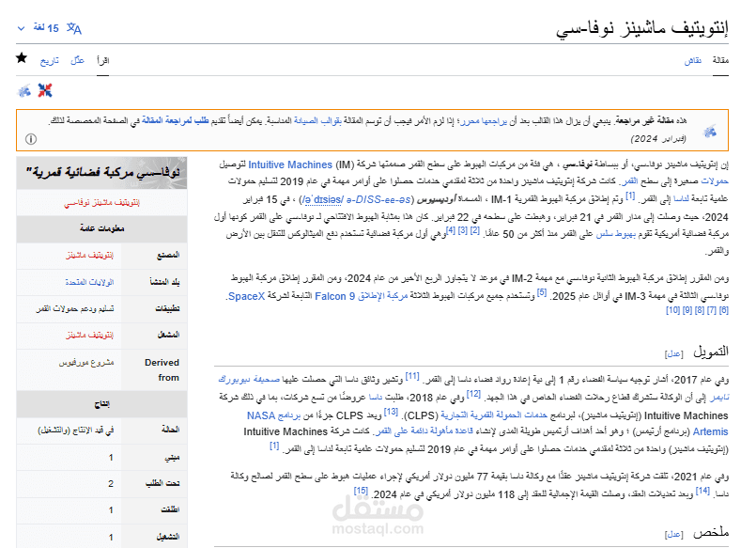Click the translate languages icon
756x548 pixels.
[74, 28]
